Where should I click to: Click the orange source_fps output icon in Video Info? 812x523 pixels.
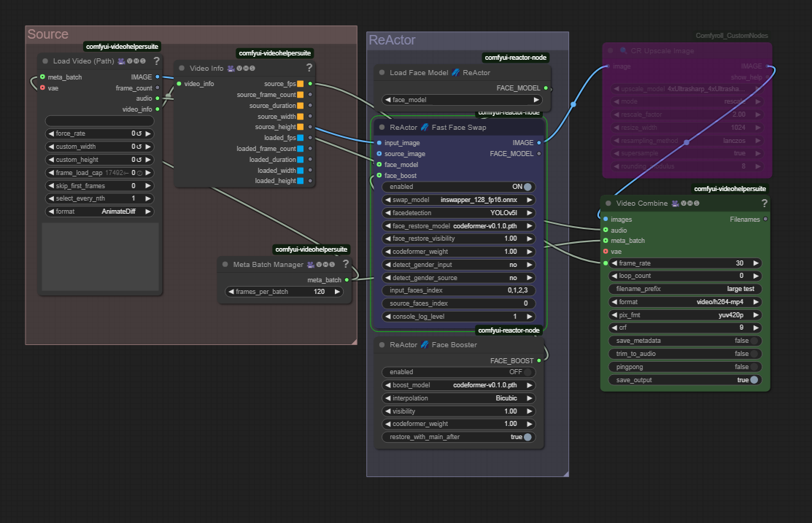tap(300, 84)
